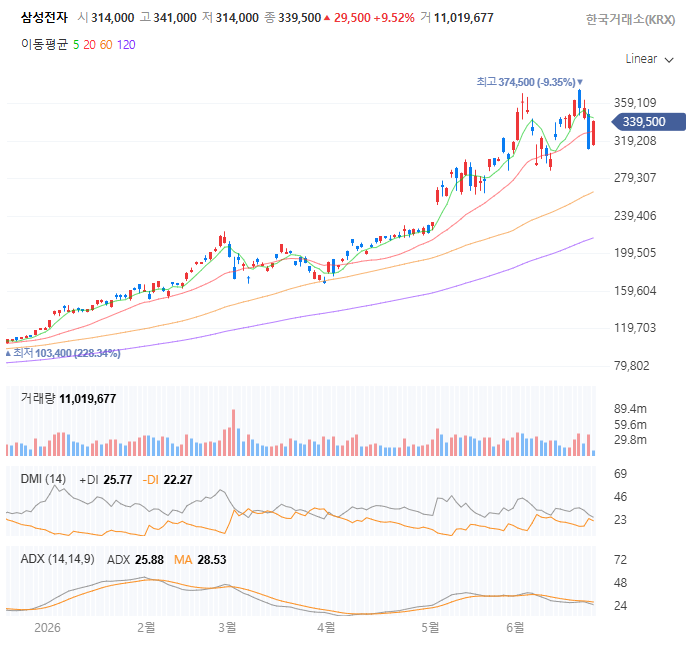Open the Linear scale dropdown
The height and width of the screenshot is (649, 690).
click(650, 59)
